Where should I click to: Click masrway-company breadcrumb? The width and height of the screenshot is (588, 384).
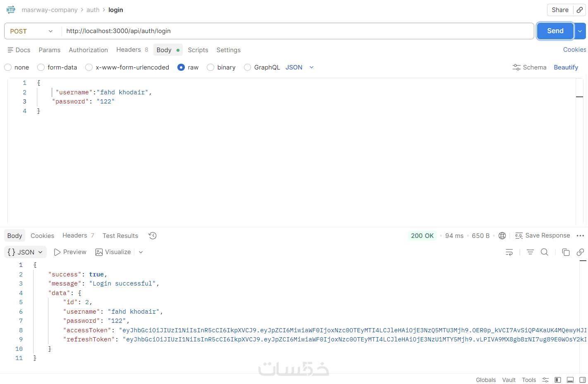50,10
